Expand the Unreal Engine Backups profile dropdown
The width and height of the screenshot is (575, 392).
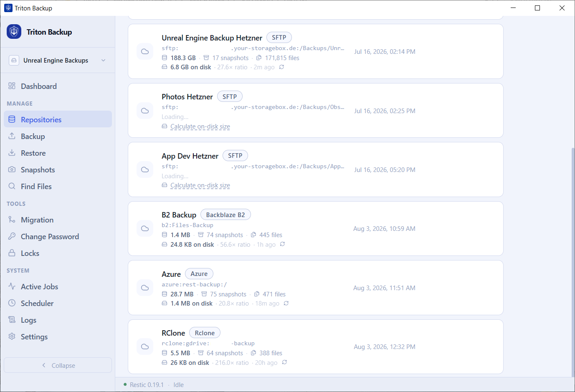pos(58,61)
